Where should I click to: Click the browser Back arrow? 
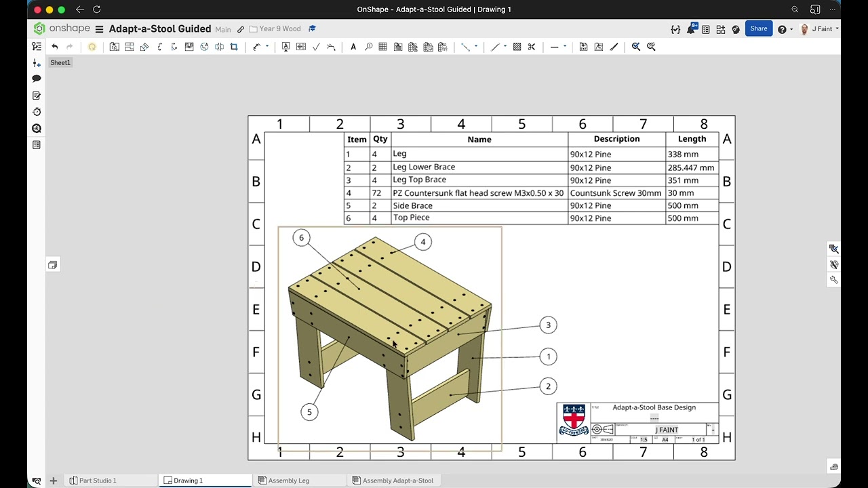[x=80, y=9]
